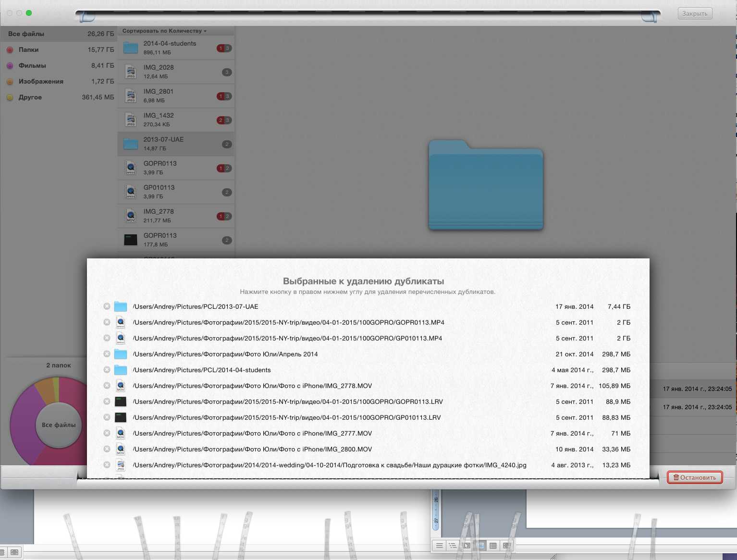Click JPEG icon of IMG_2801 list item
The image size is (737, 560).
pyautogui.click(x=131, y=96)
